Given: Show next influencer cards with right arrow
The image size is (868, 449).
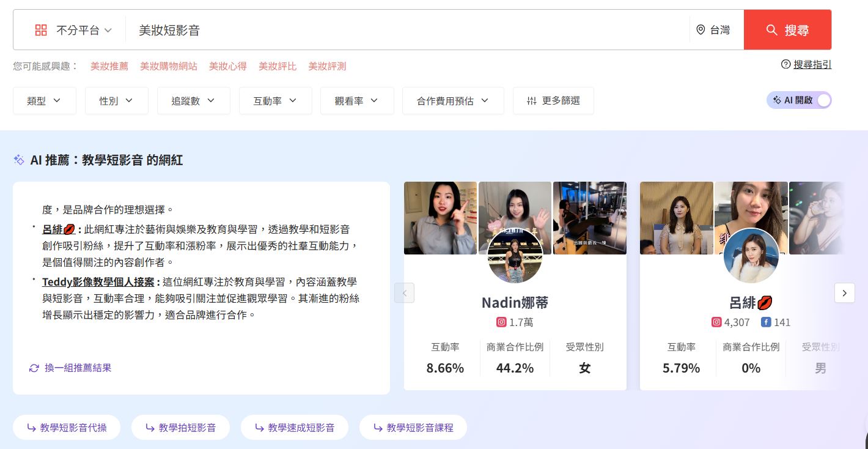Looking at the screenshot, I should [845, 292].
